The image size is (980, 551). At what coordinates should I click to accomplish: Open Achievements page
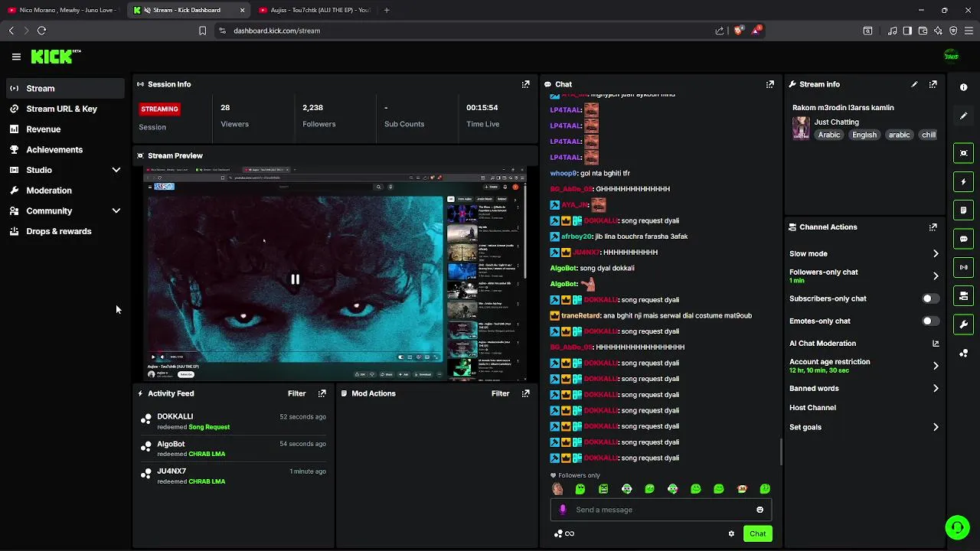[x=64, y=149]
